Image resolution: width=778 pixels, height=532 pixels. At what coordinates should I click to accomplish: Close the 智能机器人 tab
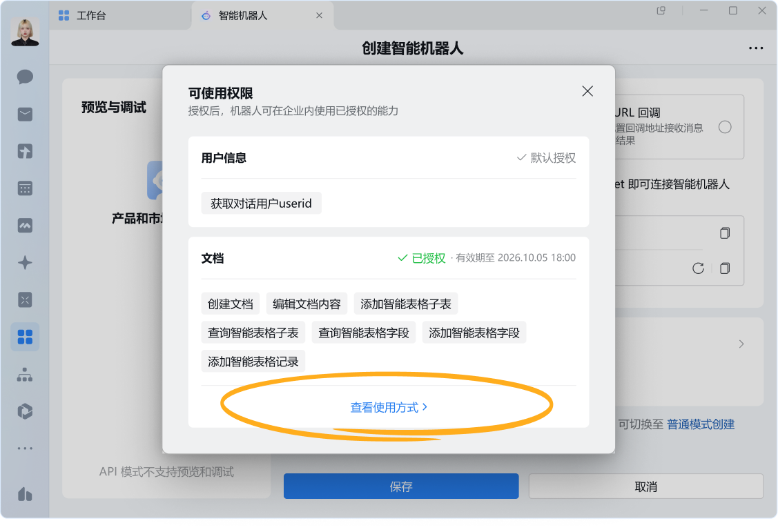(x=319, y=15)
